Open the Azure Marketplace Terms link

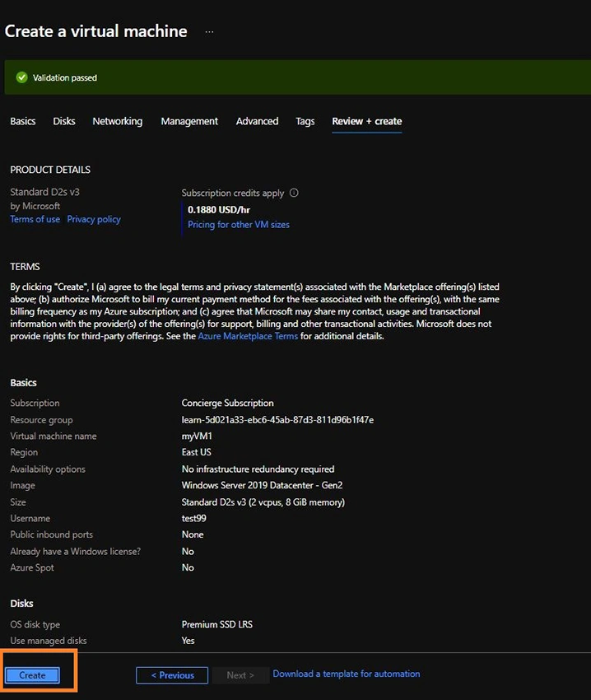coord(248,336)
